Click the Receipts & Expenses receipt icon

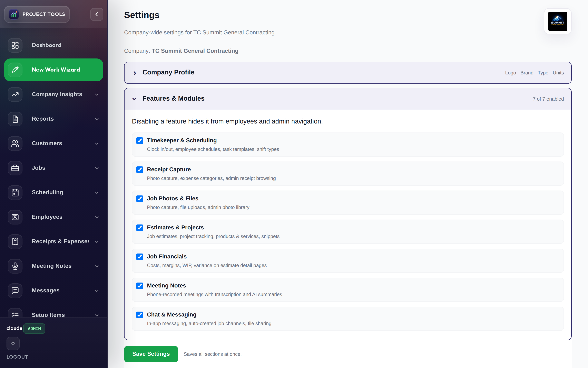click(x=15, y=242)
